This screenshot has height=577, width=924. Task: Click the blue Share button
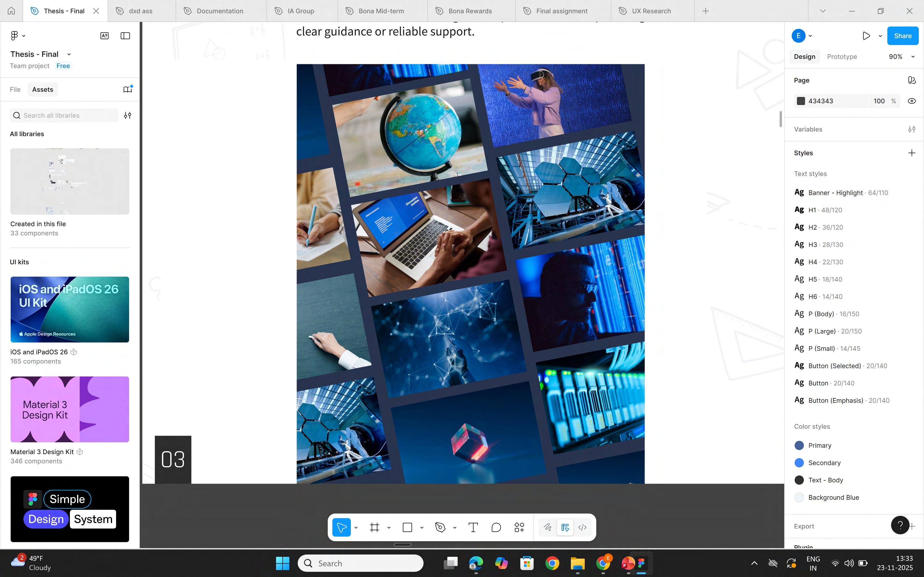(902, 36)
